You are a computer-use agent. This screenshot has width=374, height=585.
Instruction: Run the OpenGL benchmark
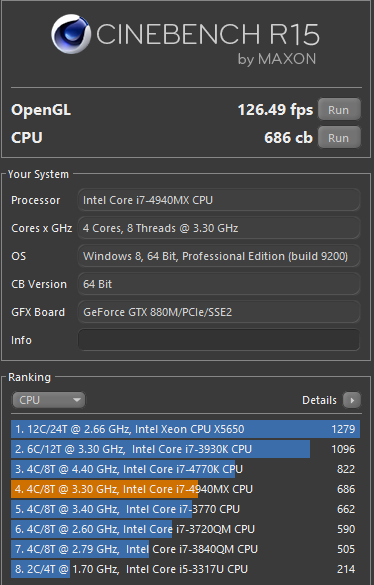[339, 110]
